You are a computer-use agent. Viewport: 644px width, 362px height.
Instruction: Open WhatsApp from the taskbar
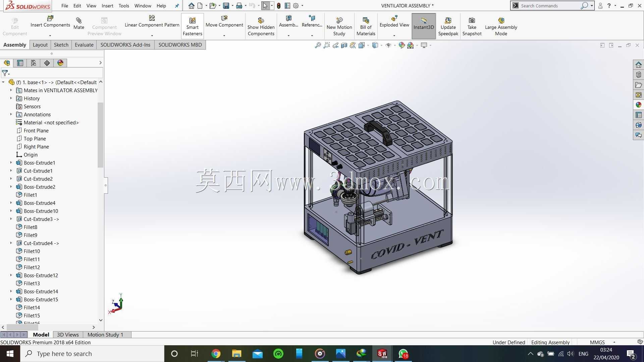403,354
